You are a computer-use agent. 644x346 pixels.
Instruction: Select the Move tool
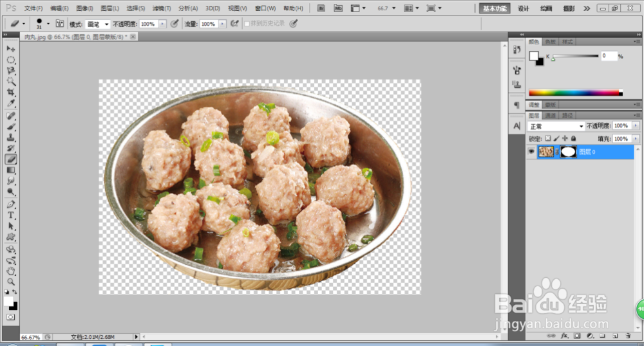11,49
